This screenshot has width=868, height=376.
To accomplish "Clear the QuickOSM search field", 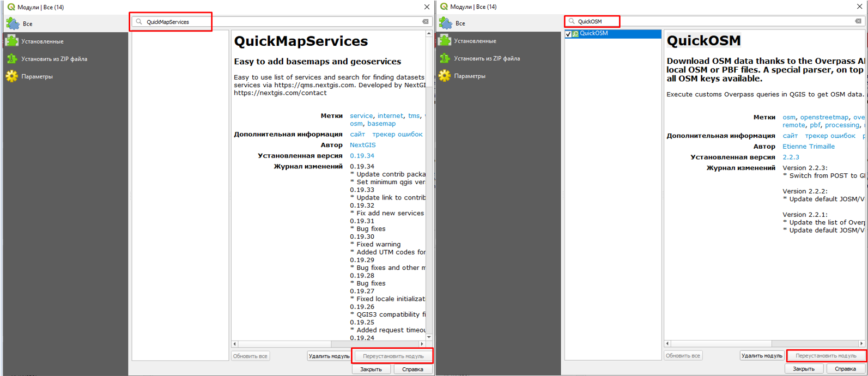I will pyautogui.click(x=858, y=21).
